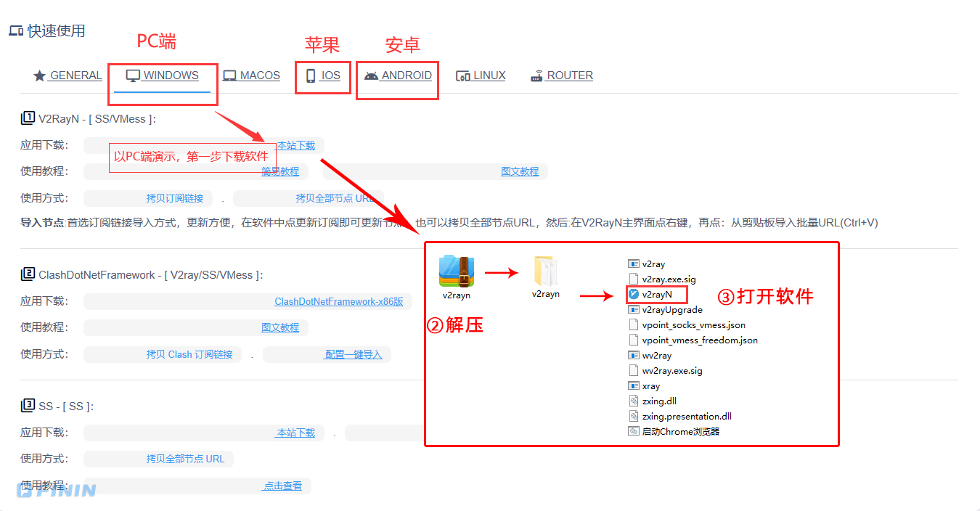Select the WINDOWS platform tab
980x511 pixels.
pyautogui.click(x=163, y=75)
